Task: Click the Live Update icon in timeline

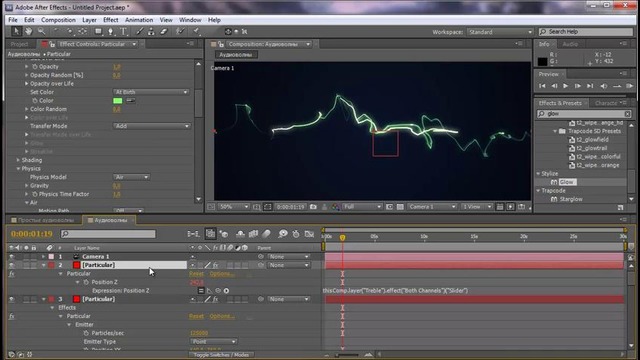Action: [x=210, y=234]
